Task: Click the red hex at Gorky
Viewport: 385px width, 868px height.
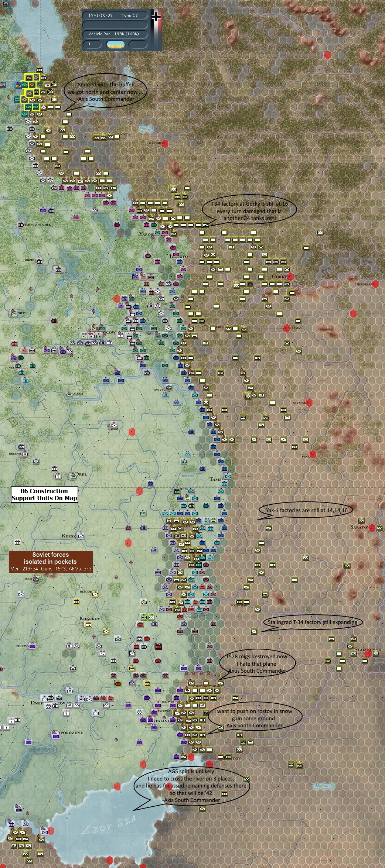Action: [290, 277]
